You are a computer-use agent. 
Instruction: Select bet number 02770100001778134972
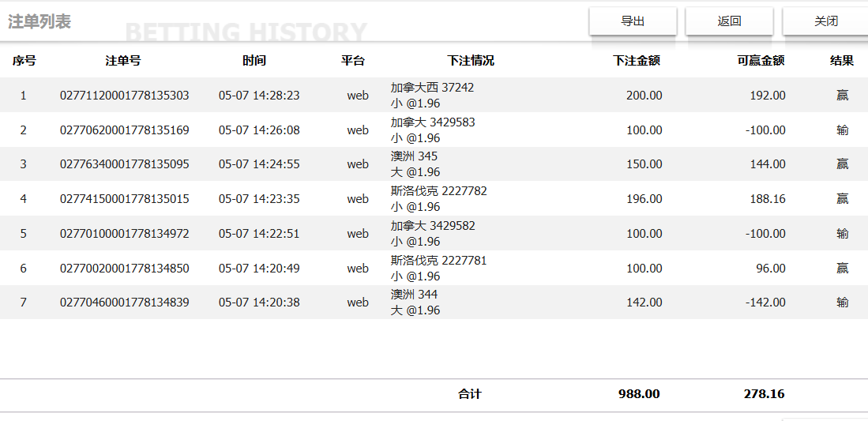[125, 234]
